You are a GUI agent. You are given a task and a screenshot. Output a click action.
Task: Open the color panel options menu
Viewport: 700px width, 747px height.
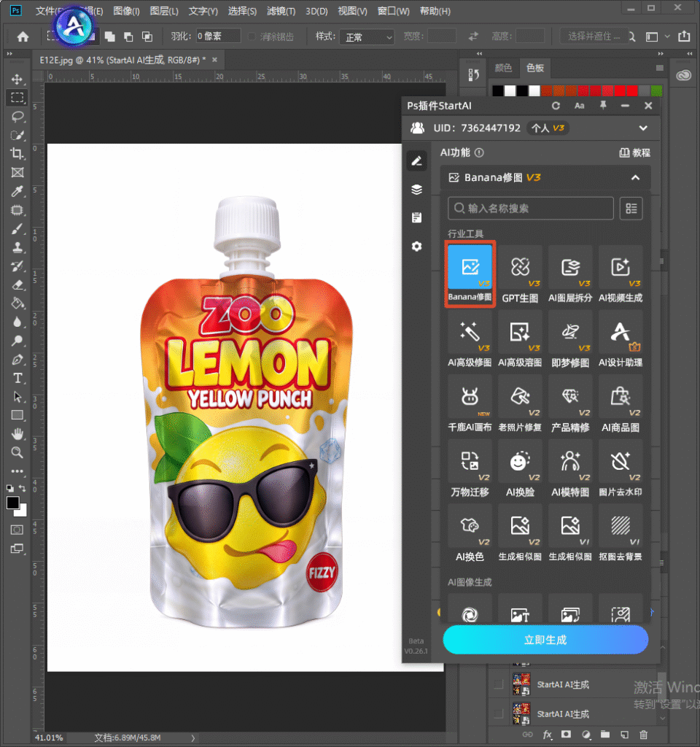click(x=659, y=68)
